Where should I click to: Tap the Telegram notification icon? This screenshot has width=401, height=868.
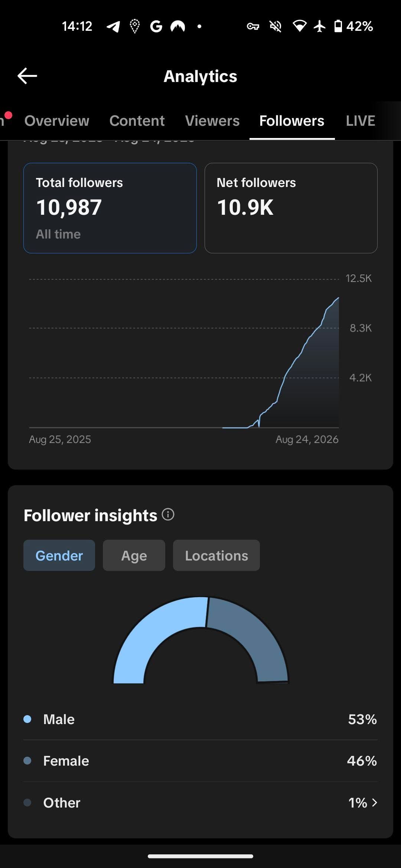[x=113, y=26]
